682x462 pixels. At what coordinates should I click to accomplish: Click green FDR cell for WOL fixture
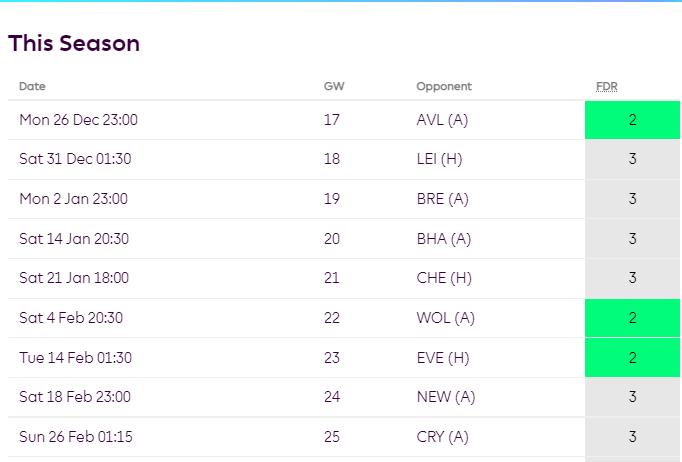point(632,318)
